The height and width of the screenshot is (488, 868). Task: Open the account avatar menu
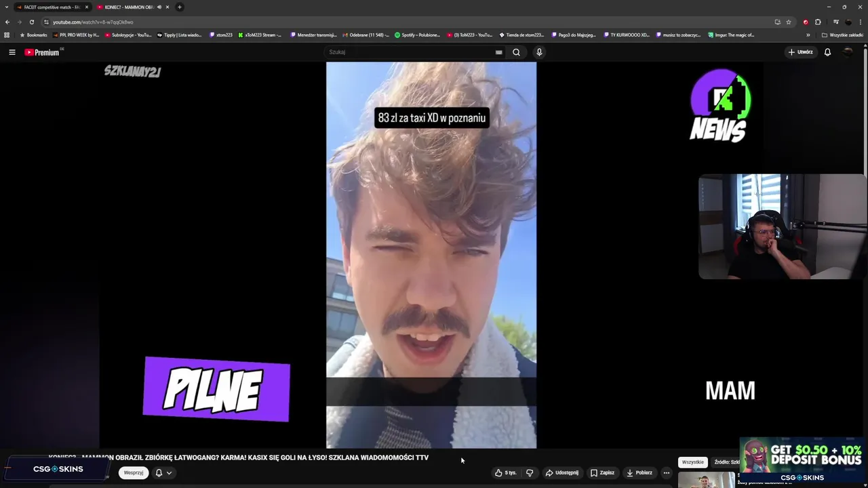848,52
